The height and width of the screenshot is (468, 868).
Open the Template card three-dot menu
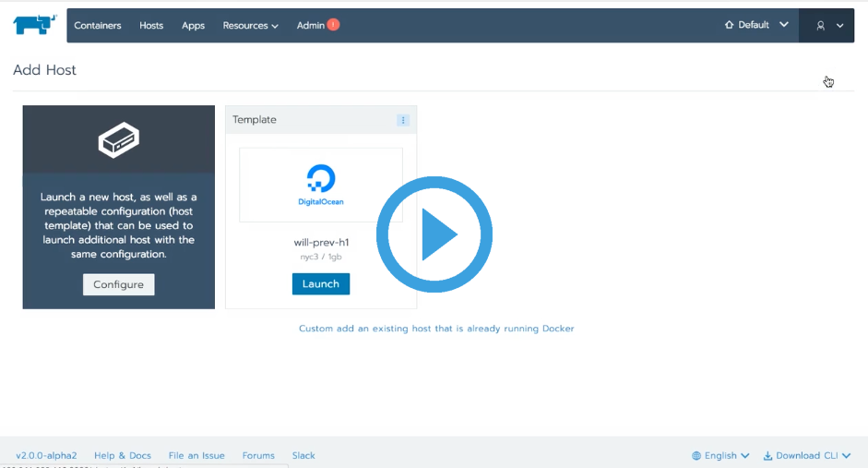click(403, 120)
